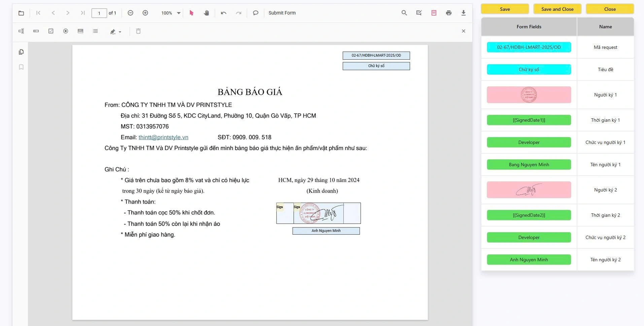The width and height of the screenshot is (644, 326).
Task: Go to next page arrow
Action: tap(68, 13)
